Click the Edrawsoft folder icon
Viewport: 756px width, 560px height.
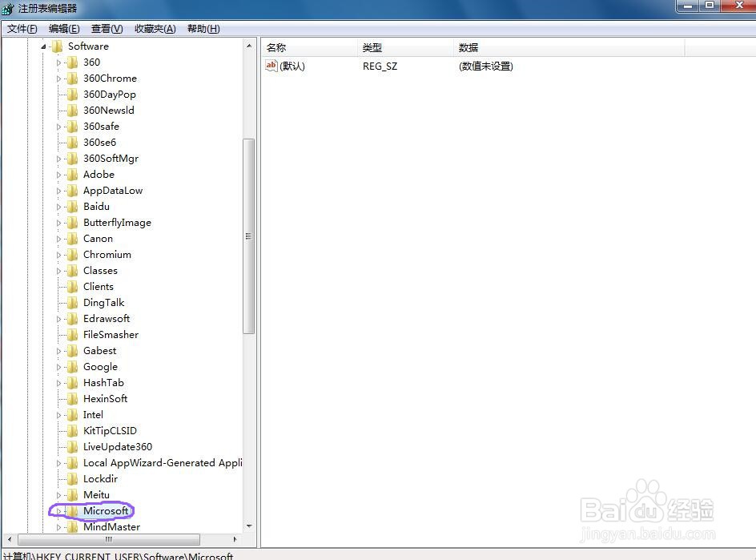pyautogui.click(x=72, y=319)
